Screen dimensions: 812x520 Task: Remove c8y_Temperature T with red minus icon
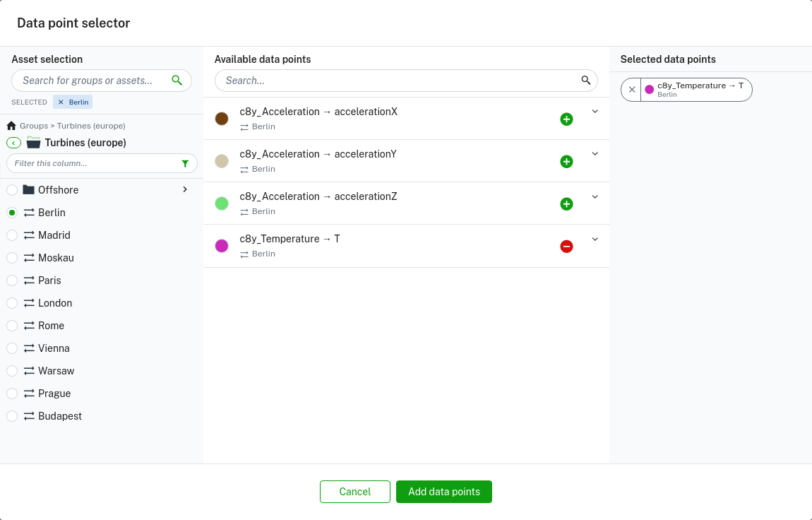click(x=566, y=247)
